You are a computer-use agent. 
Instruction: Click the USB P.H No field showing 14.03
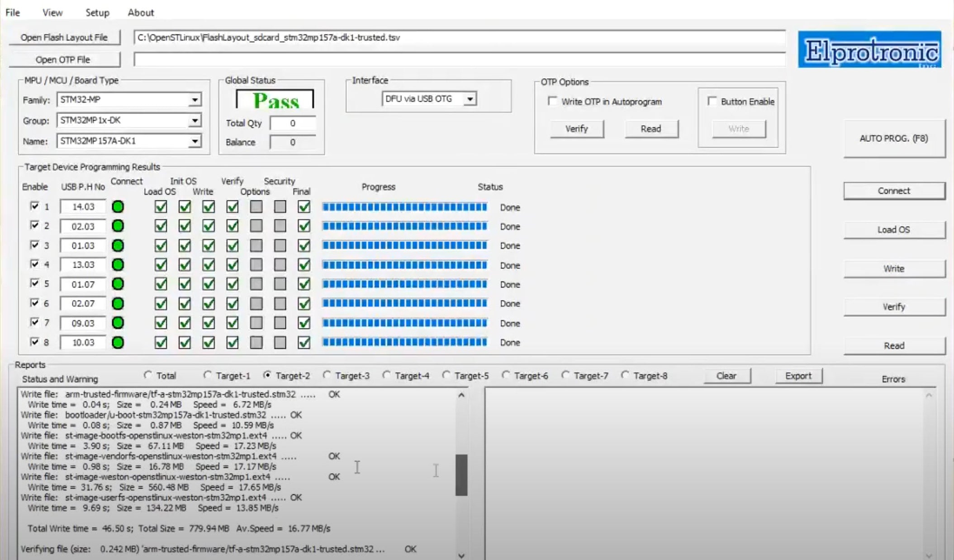[x=83, y=207]
